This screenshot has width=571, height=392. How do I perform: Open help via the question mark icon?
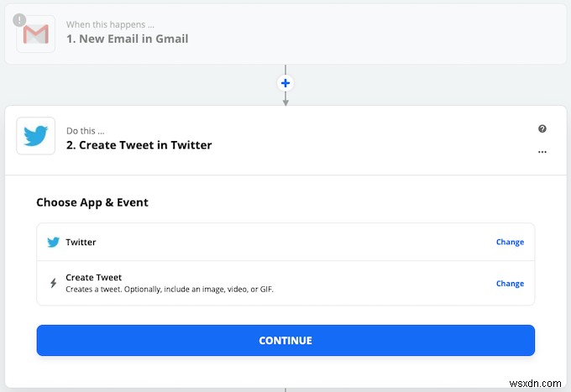click(x=542, y=128)
